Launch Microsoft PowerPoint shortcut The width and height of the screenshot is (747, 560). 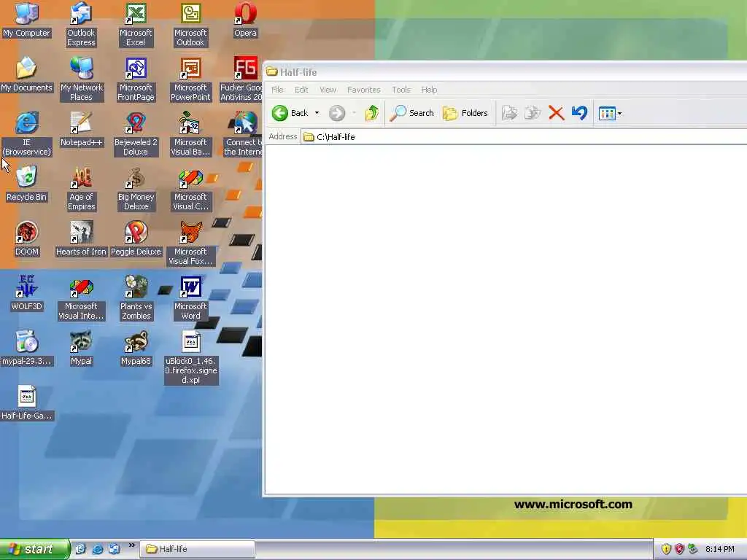pyautogui.click(x=190, y=79)
